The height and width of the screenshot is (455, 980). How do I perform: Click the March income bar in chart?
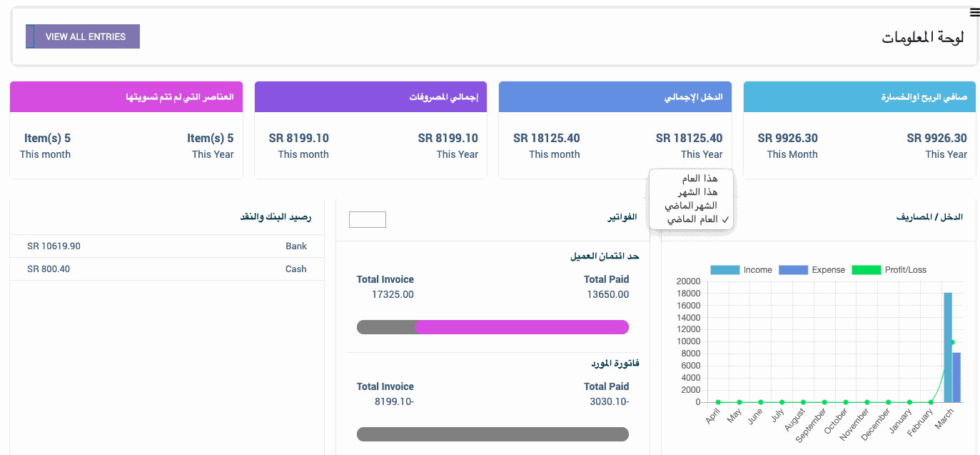point(948,347)
